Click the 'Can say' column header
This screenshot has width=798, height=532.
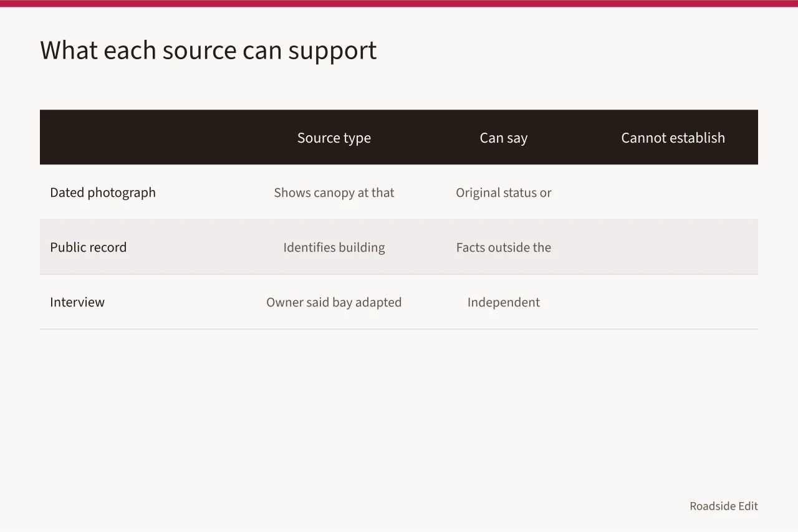coord(504,138)
